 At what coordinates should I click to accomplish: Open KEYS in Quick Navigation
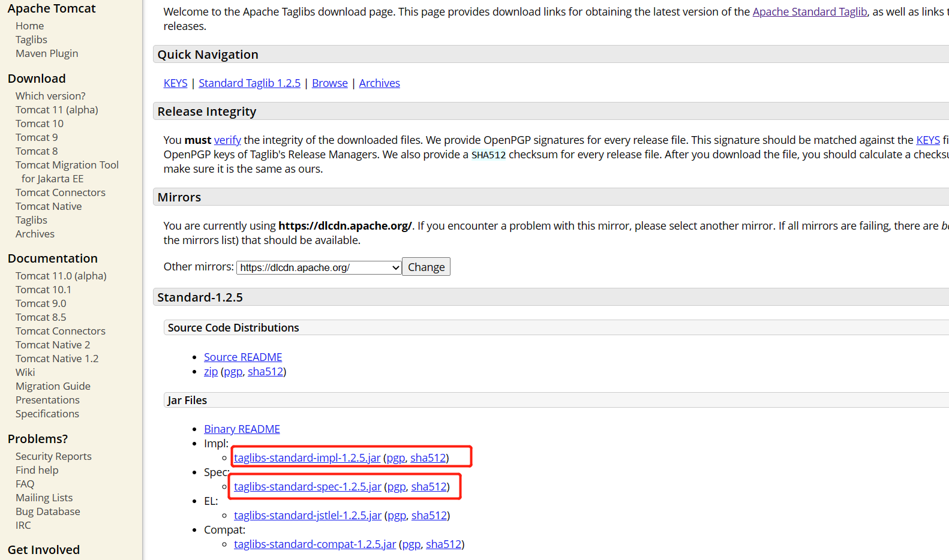coord(175,83)
